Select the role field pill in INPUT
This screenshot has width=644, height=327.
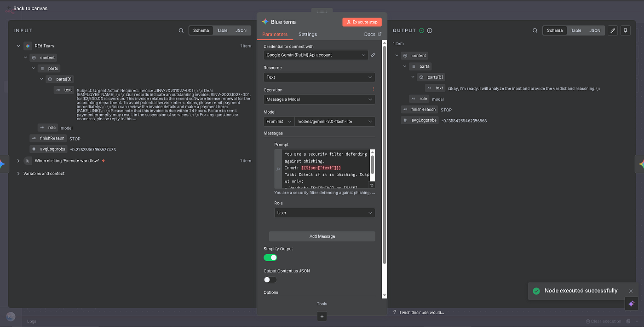pyautogui.click(x=48, y=128)
